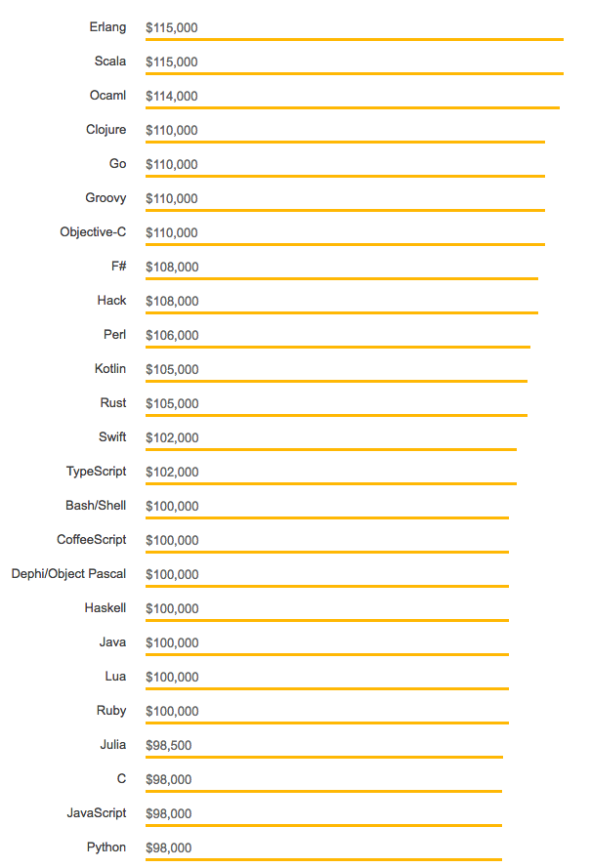Screen dimensions: 591x868
Task: Select the Groovy language label
Action: coord(106,198)
